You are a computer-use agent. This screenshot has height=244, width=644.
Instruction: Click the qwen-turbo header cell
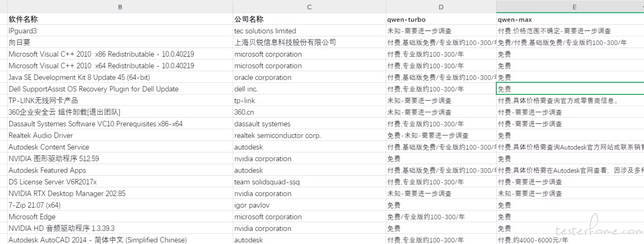click(441, 19)
